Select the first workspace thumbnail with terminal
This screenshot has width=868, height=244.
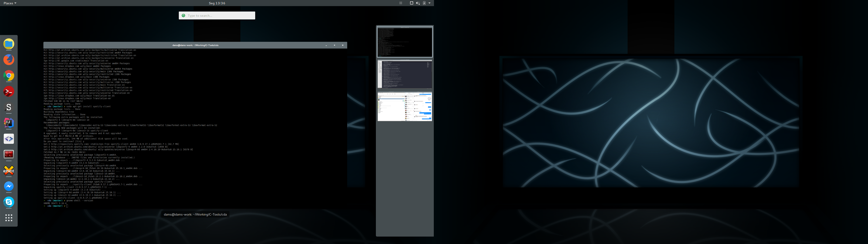click(x=405, y=42)
